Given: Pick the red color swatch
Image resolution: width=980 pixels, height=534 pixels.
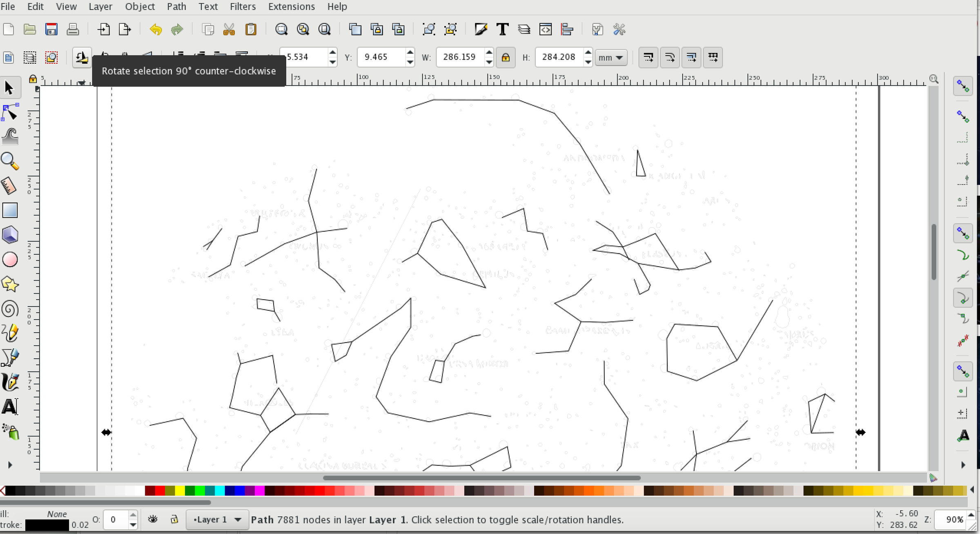Looking at the screenshot, I should (x=160, y=490).
